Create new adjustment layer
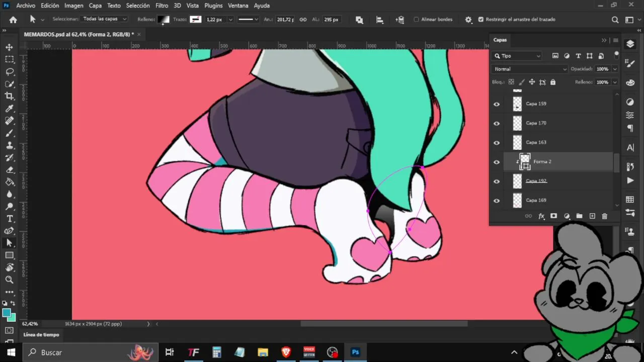Screen dimensions: 644x362 (x=567, y=216)
